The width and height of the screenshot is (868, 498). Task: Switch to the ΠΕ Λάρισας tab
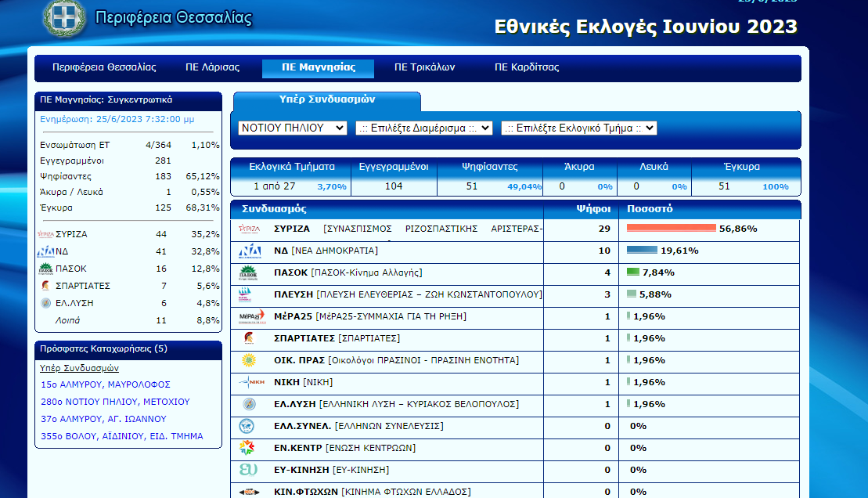click(212, 67)
